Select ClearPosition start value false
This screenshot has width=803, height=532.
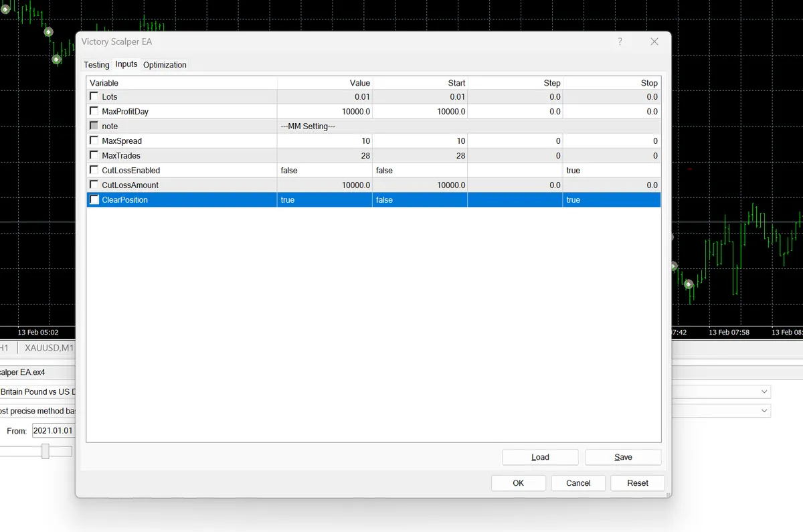point(420,200)
